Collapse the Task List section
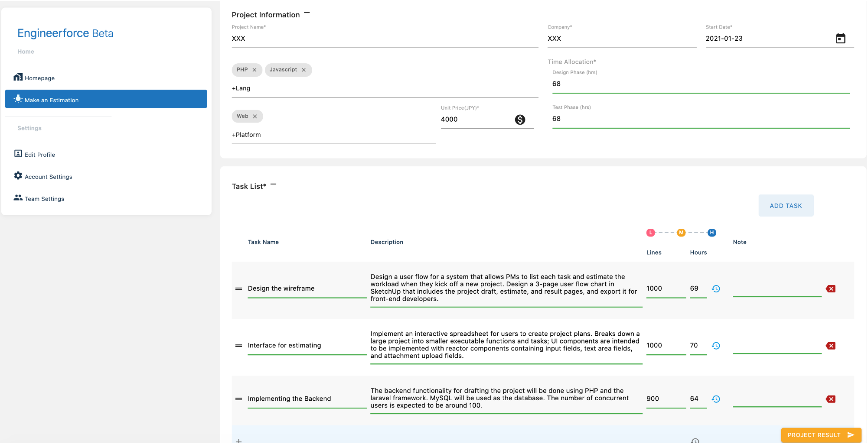This screenshot has width=868, height=444. (x=273, y=185)
